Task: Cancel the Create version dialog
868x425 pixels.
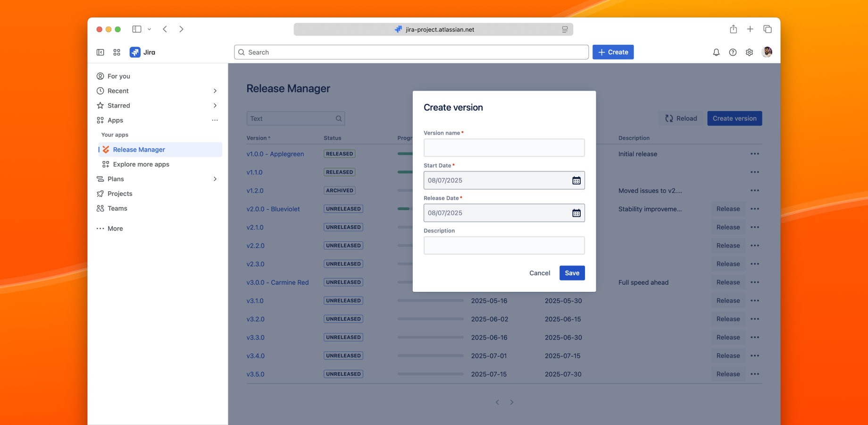Action: click(x=540, y=273)
